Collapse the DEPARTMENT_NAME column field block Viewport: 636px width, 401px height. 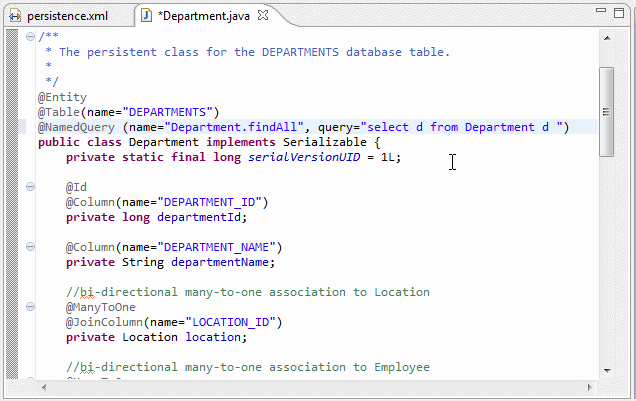[x=30, y=247]
